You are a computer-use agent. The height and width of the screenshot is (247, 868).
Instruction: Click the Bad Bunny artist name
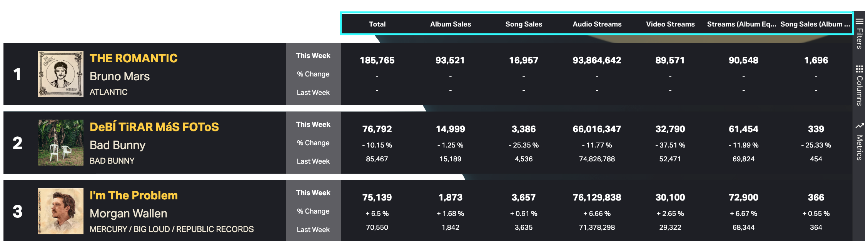(x=117, y=145)
